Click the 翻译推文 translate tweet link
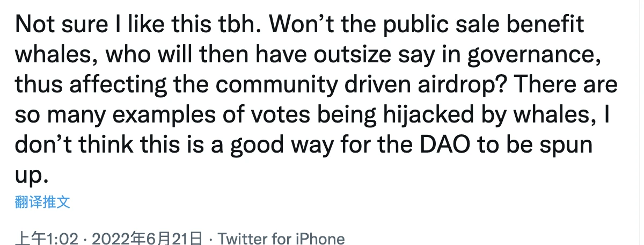The image size is (644, 245). click(43, 202)
